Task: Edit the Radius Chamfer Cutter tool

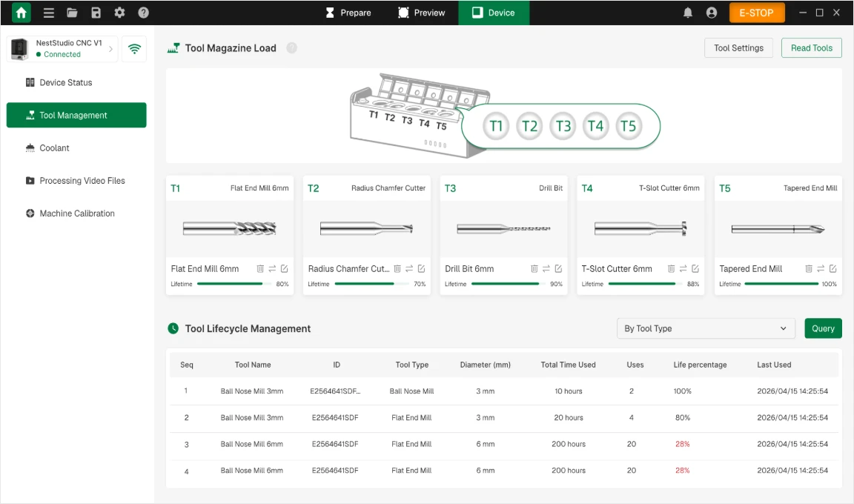Action: (x=422, y=269)
